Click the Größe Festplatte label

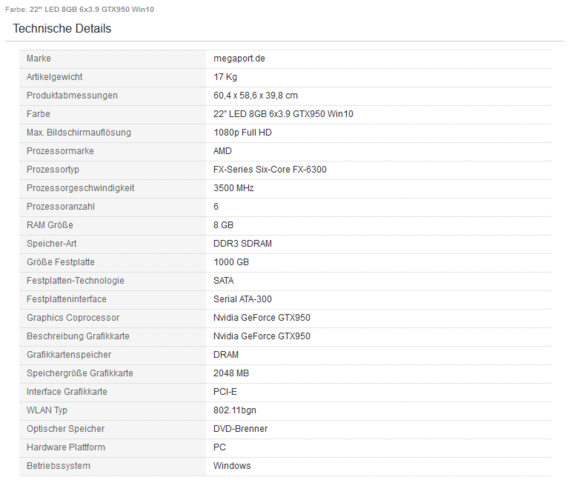[60, 262]
